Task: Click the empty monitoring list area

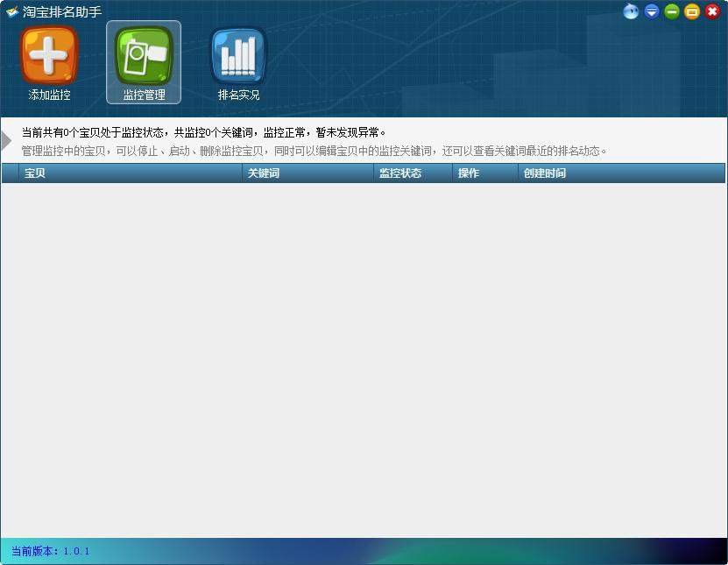Action: click(364, 359)
